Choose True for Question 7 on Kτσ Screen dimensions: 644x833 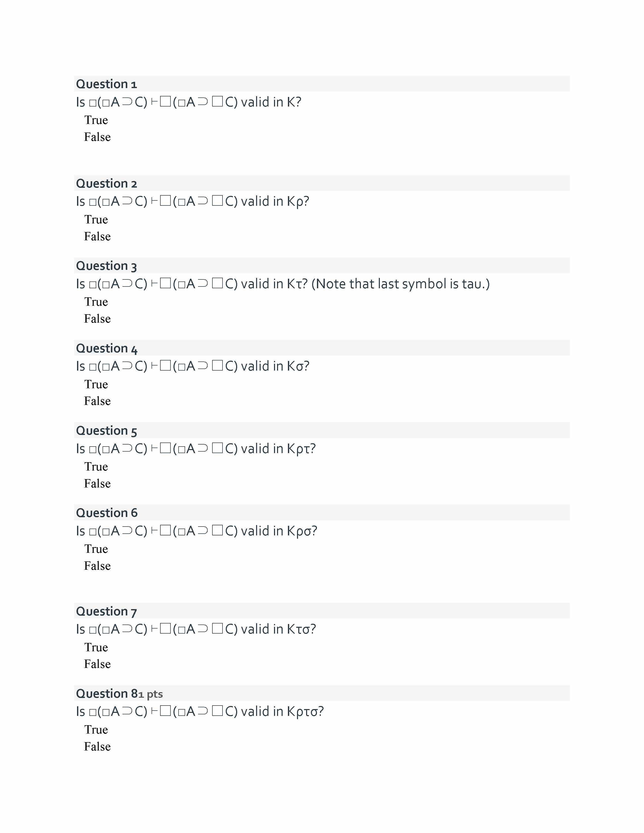pos(96,648)
